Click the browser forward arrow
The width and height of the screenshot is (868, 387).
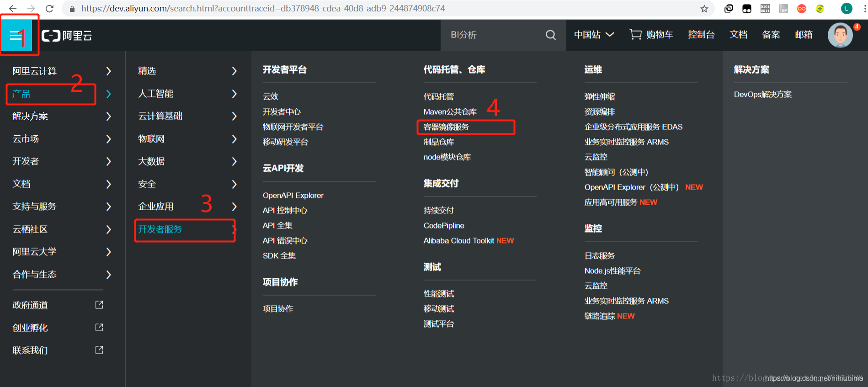[31, 8]
